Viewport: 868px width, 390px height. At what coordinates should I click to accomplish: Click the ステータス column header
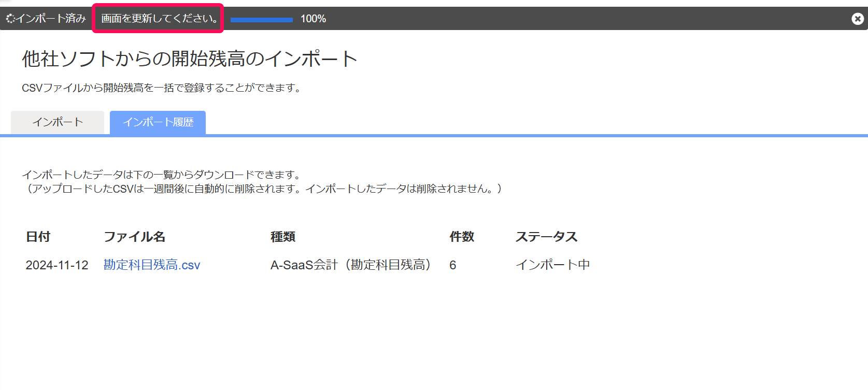pos(546,237)
